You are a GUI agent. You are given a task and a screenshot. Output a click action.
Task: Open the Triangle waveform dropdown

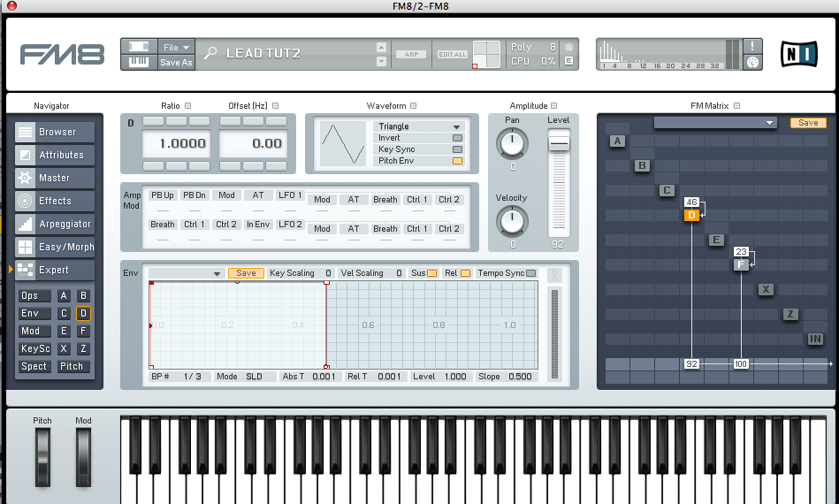tap(418, 126)
